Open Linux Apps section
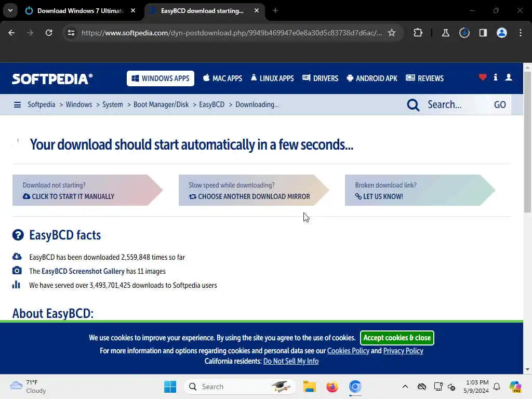Image resolution: width=532 pixels, height=399 pixels. [x=272, y=78]
